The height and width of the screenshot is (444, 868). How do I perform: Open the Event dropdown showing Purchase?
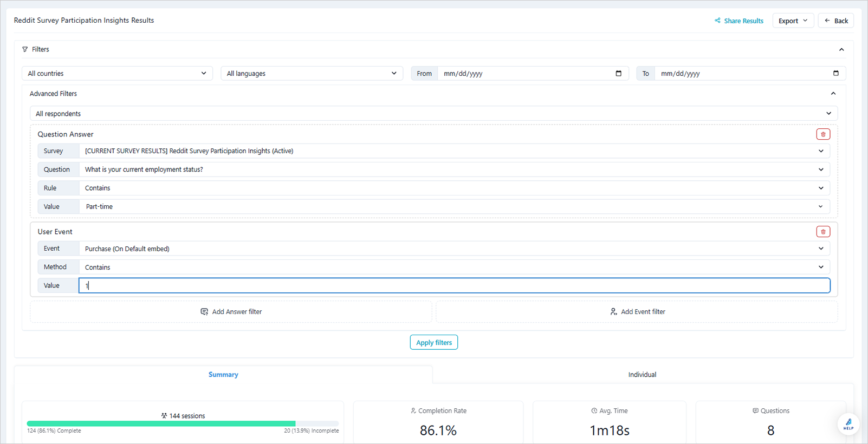tap(454, 249)
